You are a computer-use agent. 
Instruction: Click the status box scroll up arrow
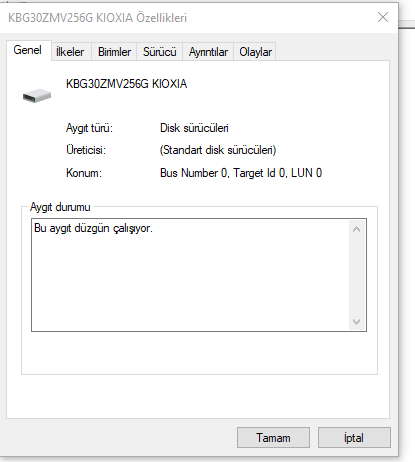356,229
